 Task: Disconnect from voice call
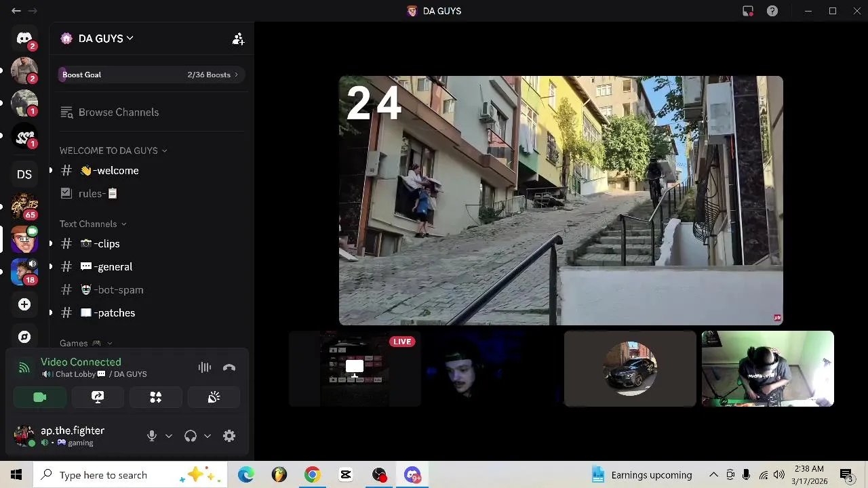(x=229, y=367)
